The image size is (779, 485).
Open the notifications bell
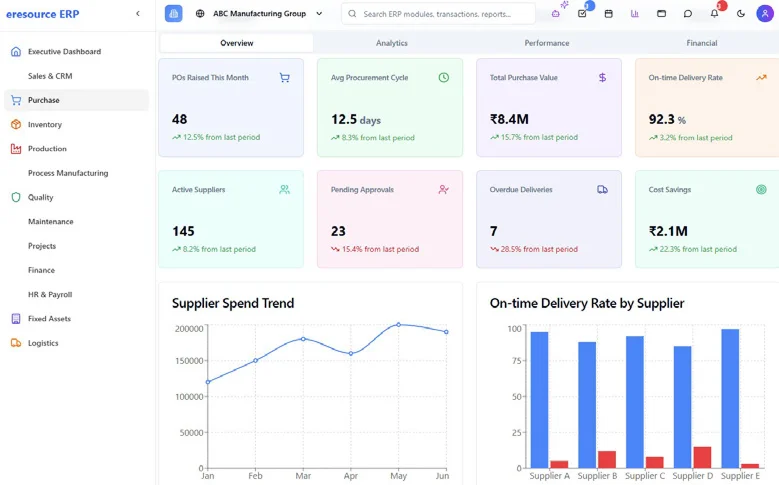(x=714, y=14)
